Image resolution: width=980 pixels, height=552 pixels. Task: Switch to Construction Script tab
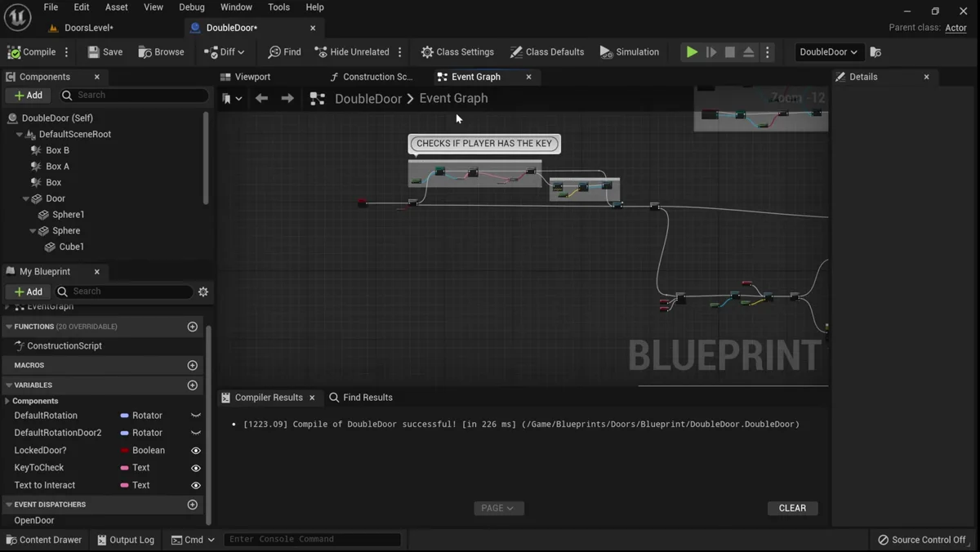pyautogui.click(x=372, y=77)
